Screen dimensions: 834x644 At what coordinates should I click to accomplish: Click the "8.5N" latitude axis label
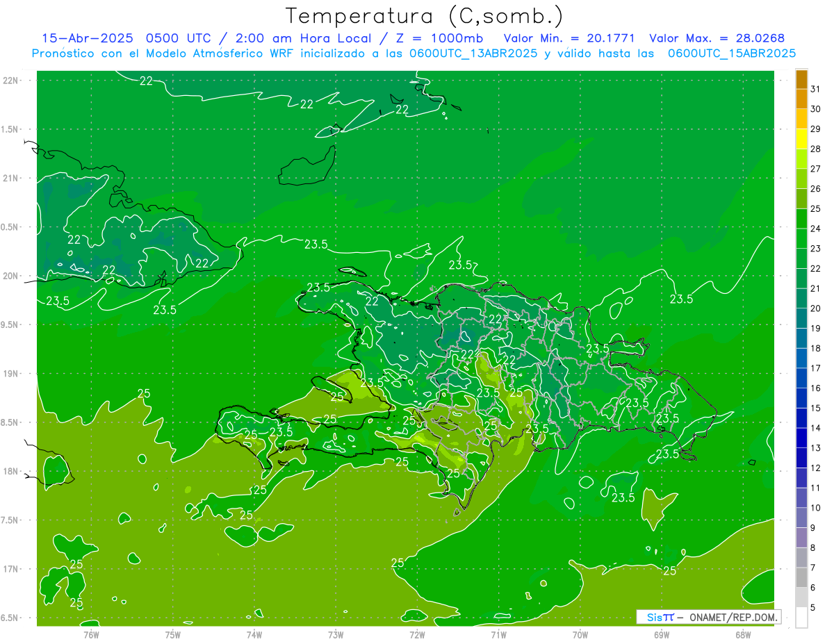click(x=10, y=422)
